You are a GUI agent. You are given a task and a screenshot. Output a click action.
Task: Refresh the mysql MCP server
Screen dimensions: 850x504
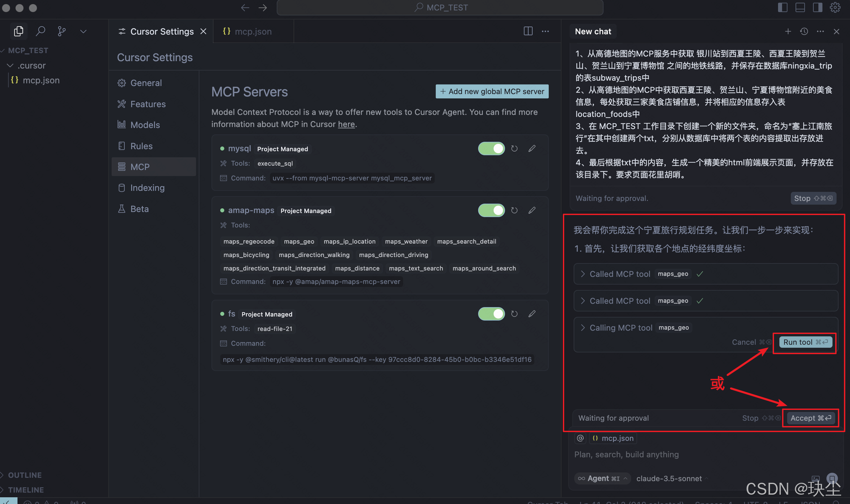point(514,149)
